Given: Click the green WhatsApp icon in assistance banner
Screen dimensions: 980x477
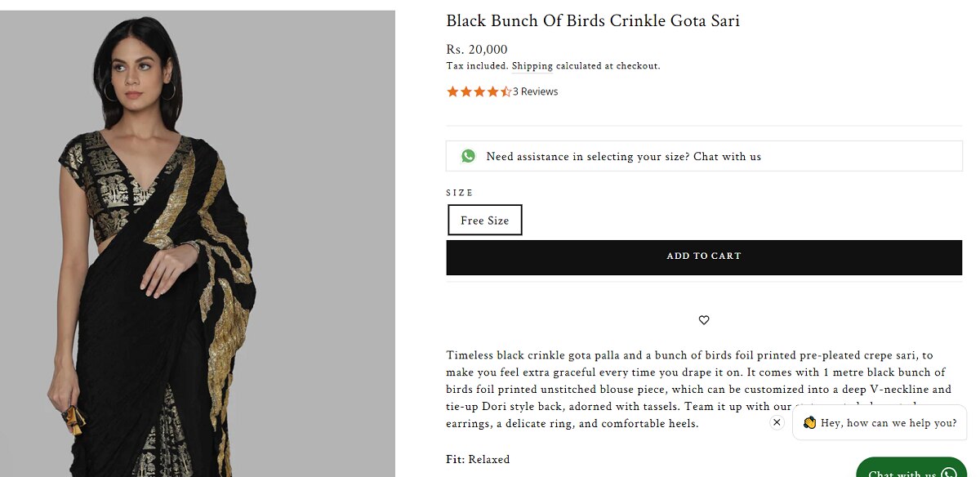Looking at the screenshot, I should click(x=468, y=156).
